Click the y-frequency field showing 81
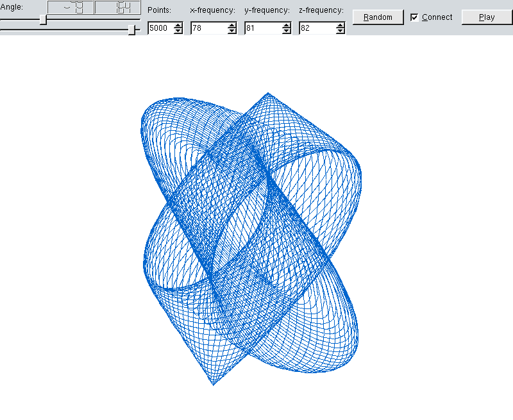 (264, 28)
